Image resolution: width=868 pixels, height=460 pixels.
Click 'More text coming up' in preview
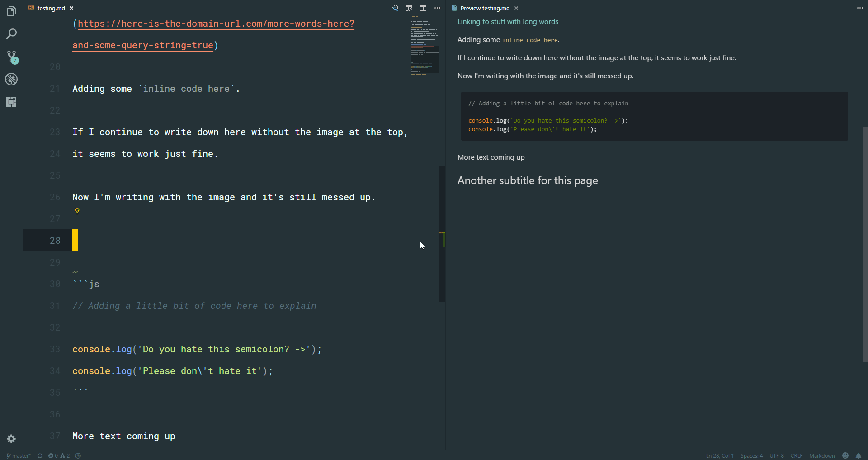click(x=491, y=157)
